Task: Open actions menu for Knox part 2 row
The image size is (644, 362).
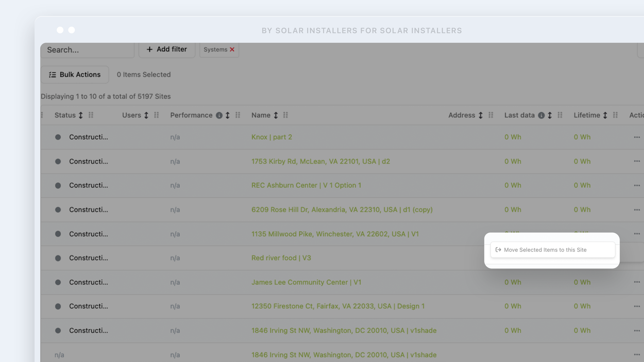Action: click(637, 137)
